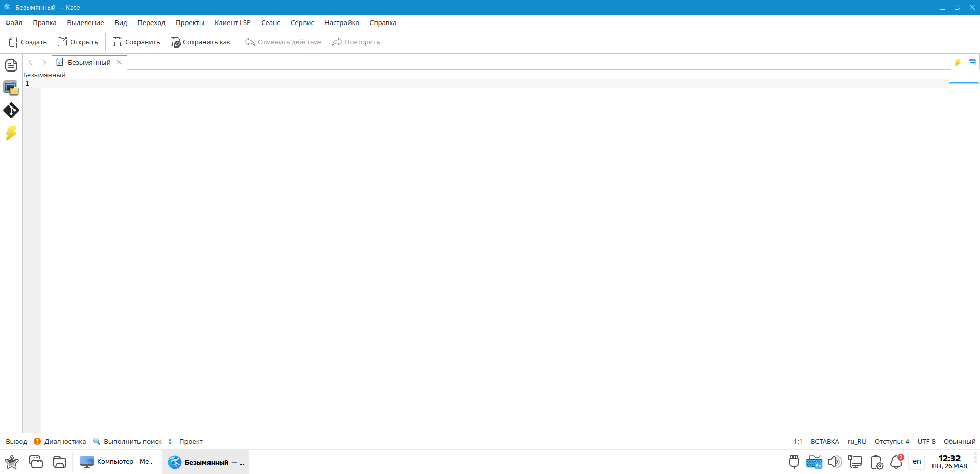Click the Save as toolbar icon
Screen dimensions: 980x474
175,42
